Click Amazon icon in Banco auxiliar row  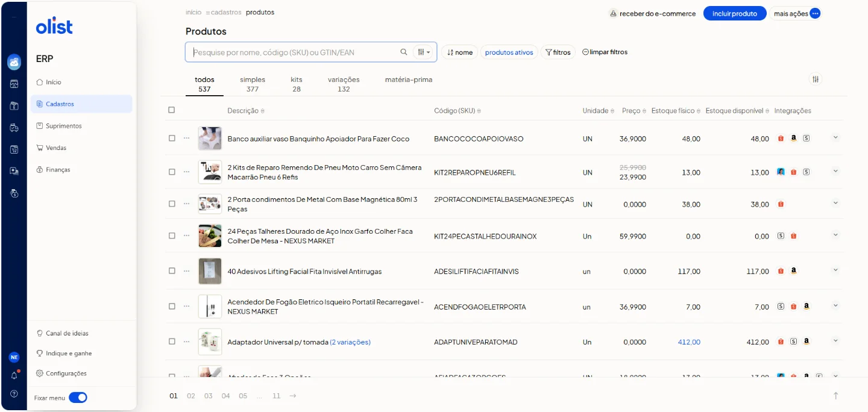click(794, 139)
